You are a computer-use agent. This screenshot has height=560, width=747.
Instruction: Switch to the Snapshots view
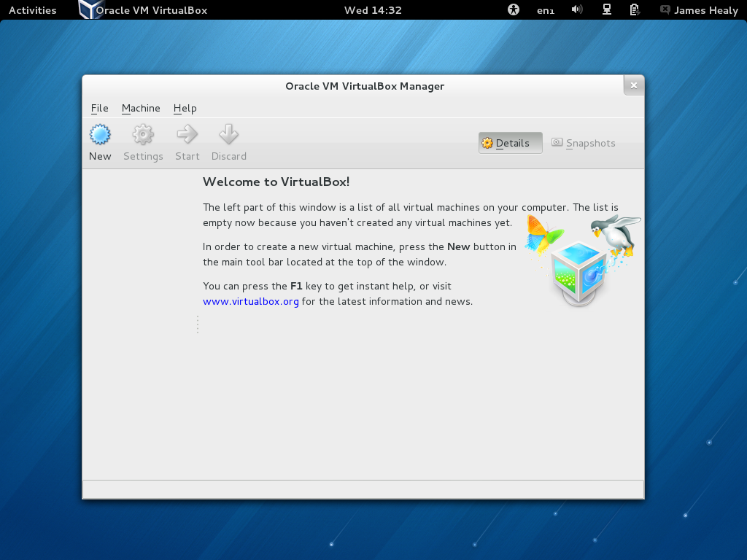(x=584, y=143)
